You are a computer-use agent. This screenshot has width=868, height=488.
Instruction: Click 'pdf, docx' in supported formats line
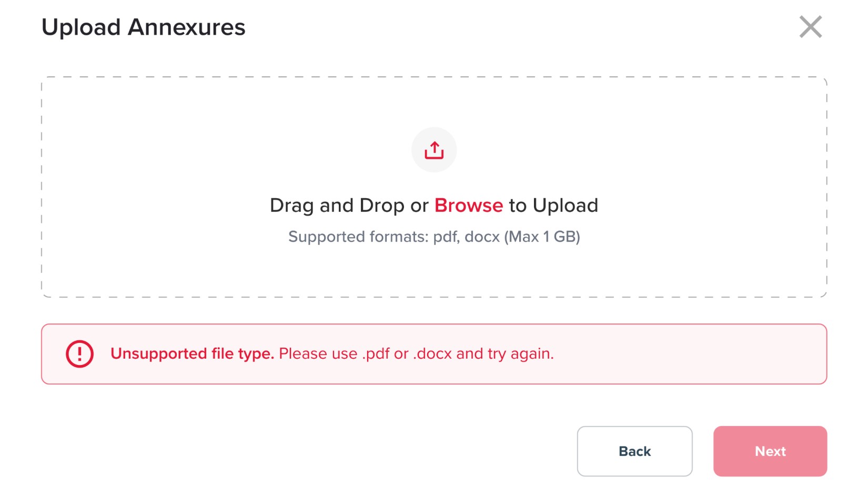(466, 237)
